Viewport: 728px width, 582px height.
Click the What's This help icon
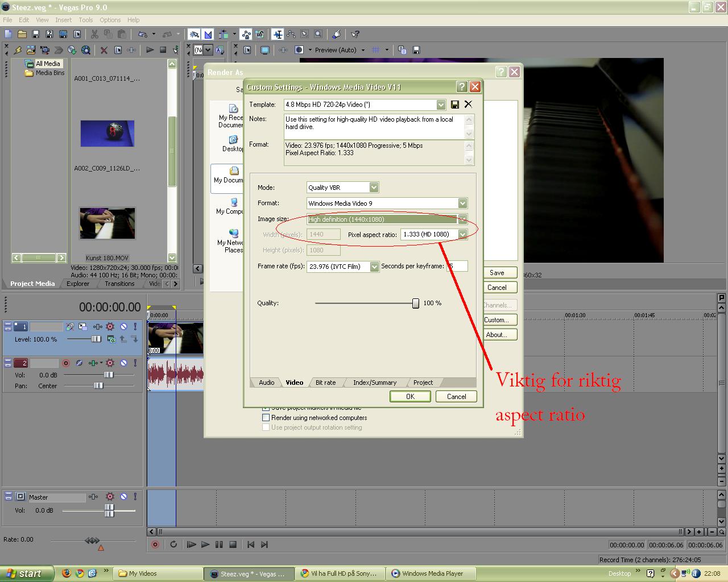(355, 34)
